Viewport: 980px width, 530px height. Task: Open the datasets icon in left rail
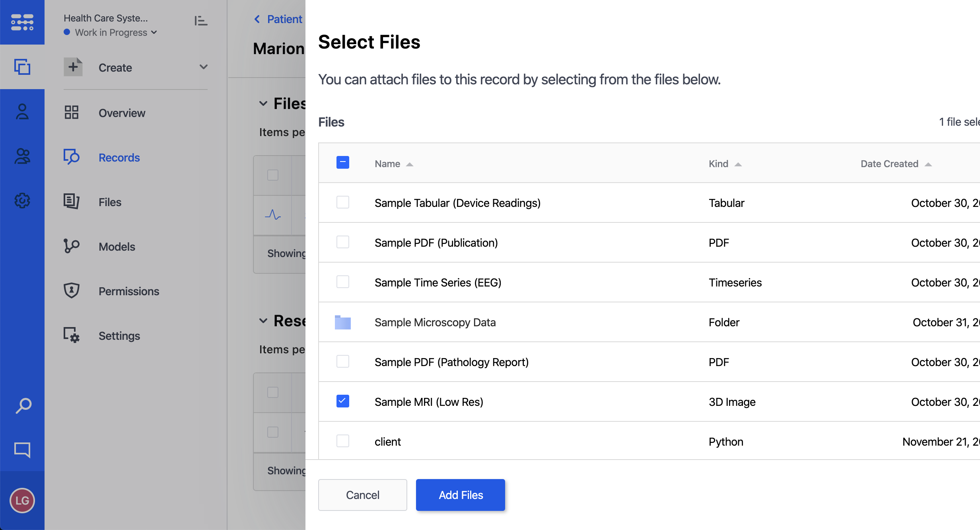tap(22, 67)
